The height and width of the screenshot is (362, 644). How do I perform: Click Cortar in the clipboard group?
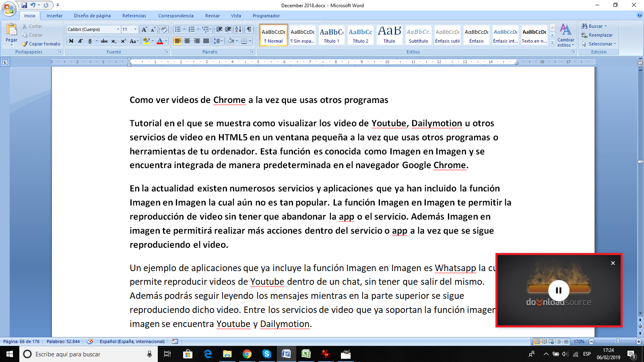click(x=32, y=26)
